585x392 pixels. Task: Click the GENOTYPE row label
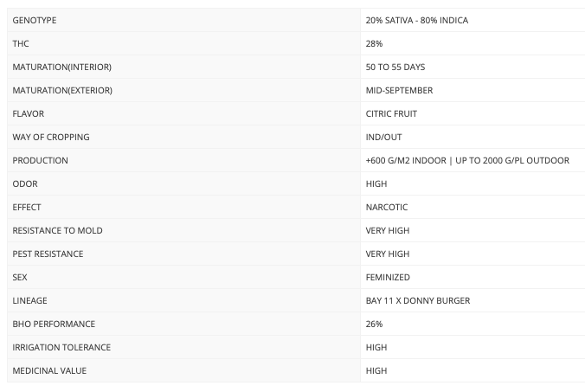pyautogui.click(x=35, y=20)
